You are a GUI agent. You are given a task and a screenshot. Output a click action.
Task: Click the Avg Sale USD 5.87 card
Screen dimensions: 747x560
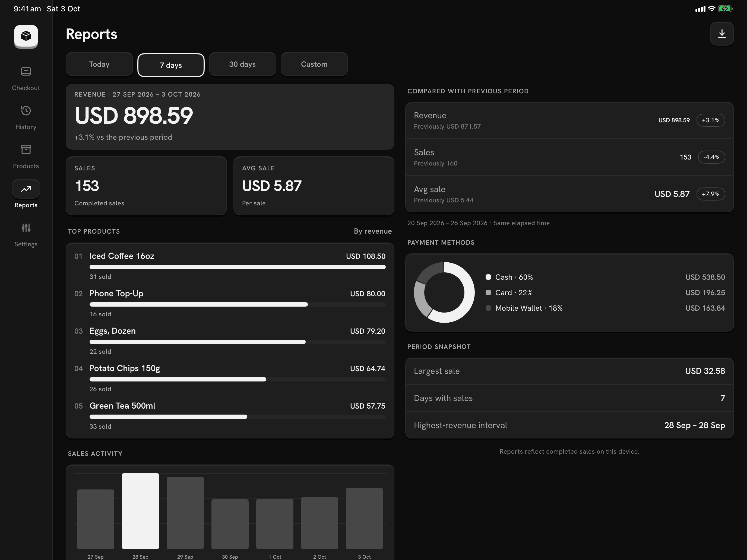click(x=314, y=186)
